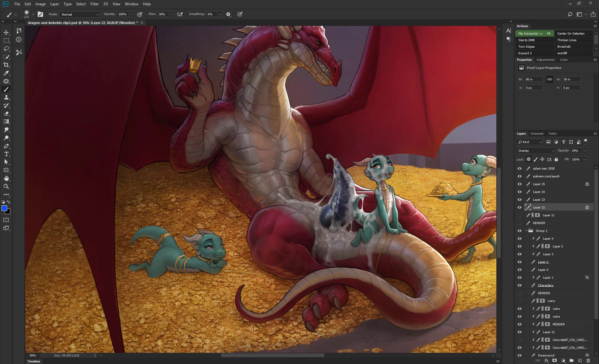
Task: Switch to the Paths tab
Action: (553, 133)
